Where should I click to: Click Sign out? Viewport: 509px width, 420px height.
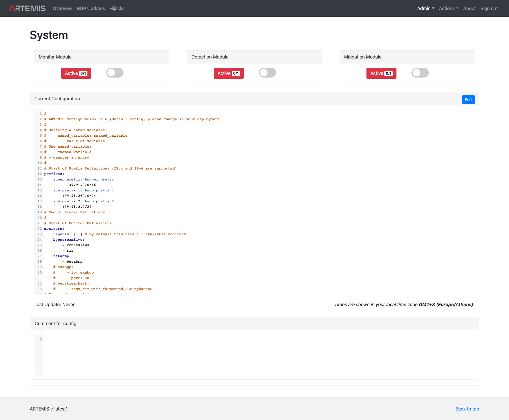coord(489,8)
